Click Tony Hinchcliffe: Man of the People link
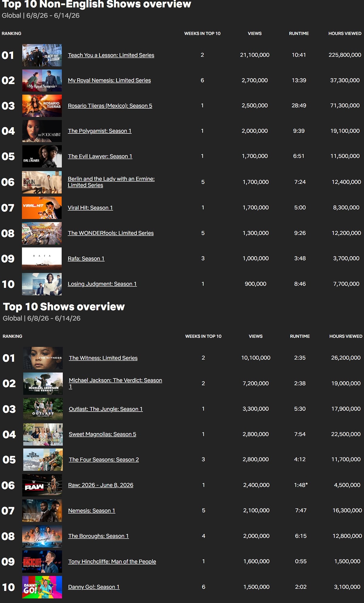Screen dimensions: 364x603 click(x=112, y=561)
